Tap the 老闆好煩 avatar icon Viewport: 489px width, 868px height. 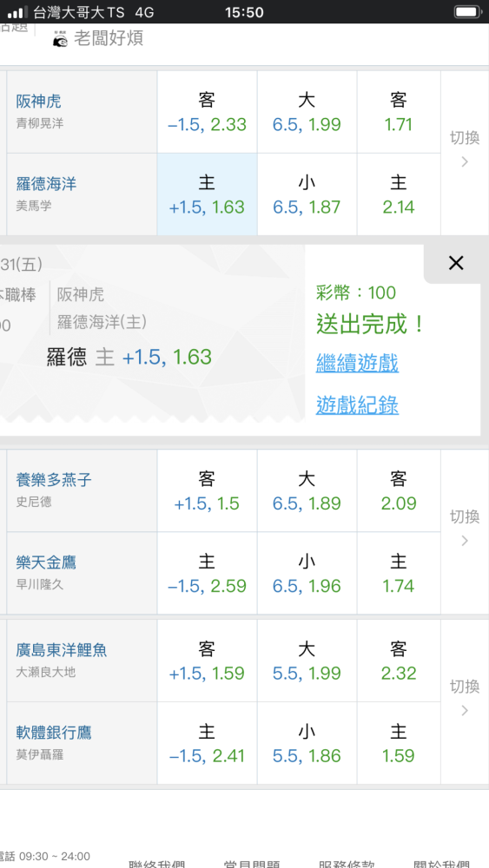[60, 39]
